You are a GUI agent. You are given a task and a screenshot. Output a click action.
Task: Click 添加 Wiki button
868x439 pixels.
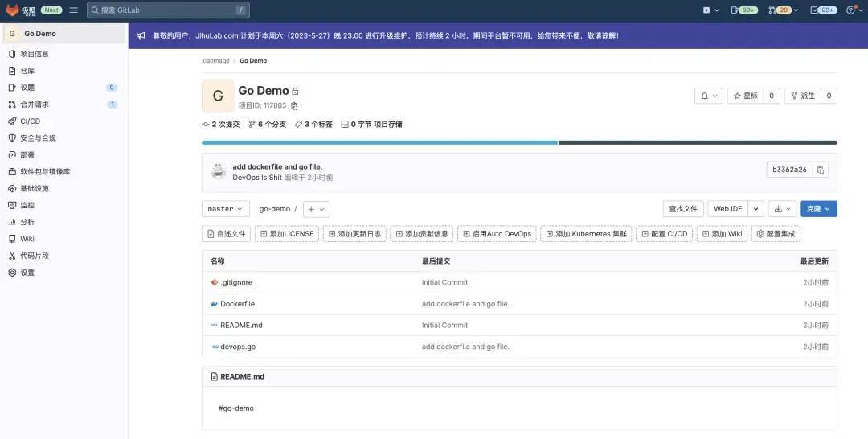click(722, 234)
